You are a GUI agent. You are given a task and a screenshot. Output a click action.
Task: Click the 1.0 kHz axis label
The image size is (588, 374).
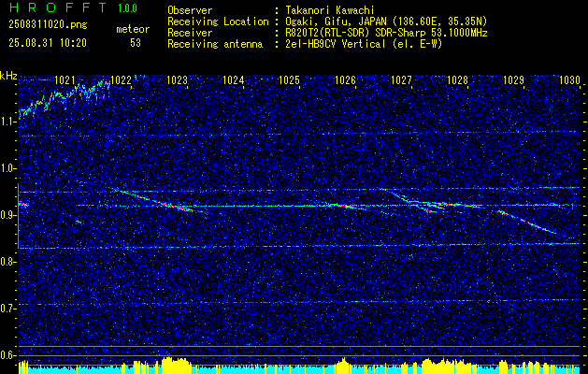pyautogui.click(x=7, y=168)
